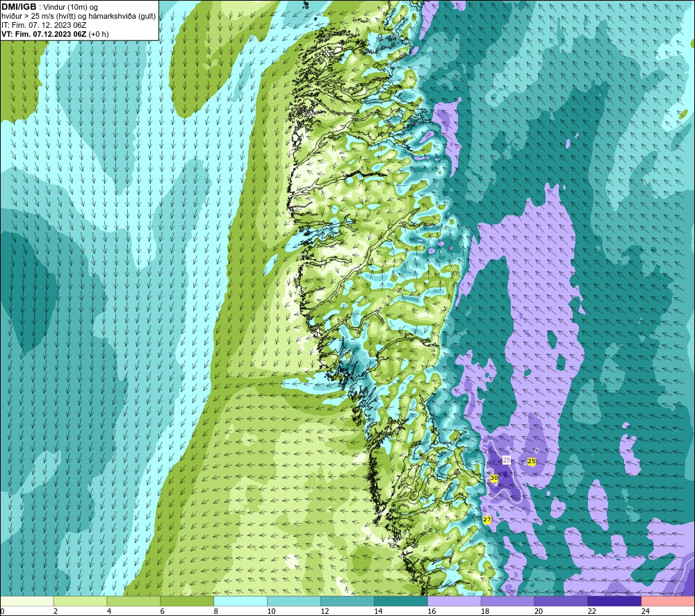
Task: Click the yellow gust marker labeled 25
Action: [x=532, y=461]
